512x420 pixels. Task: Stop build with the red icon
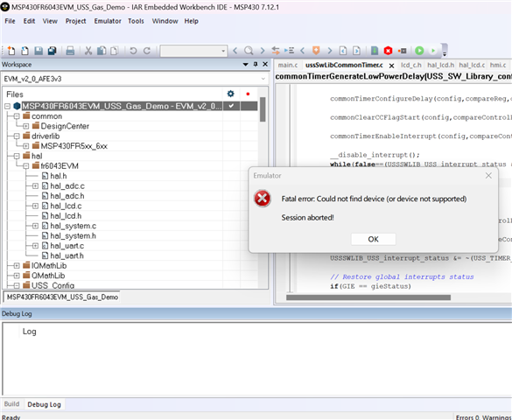pos(388,51)
